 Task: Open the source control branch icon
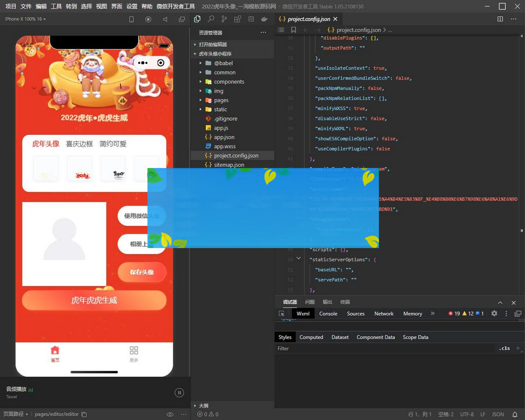224,19
